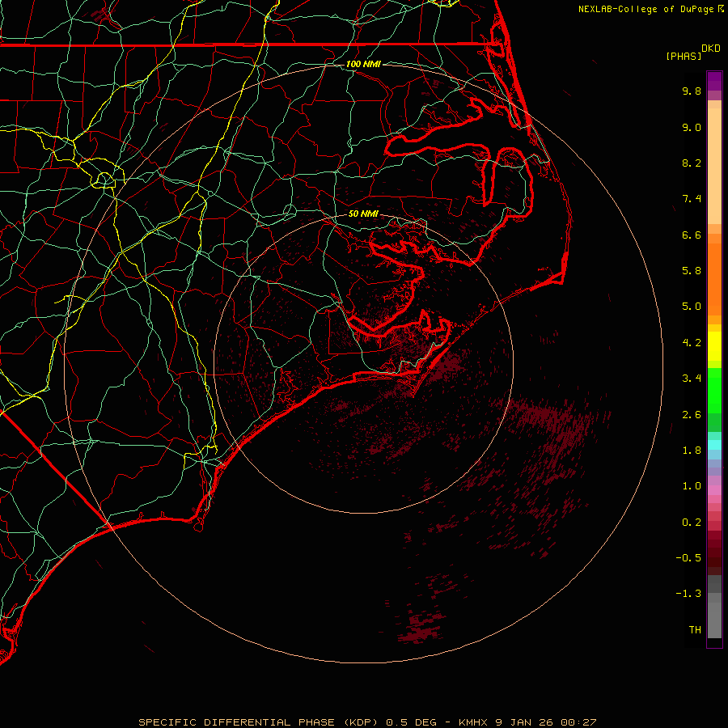Click the 1.8 legend value
Screen dimensions: 728x728
point(692,451)
